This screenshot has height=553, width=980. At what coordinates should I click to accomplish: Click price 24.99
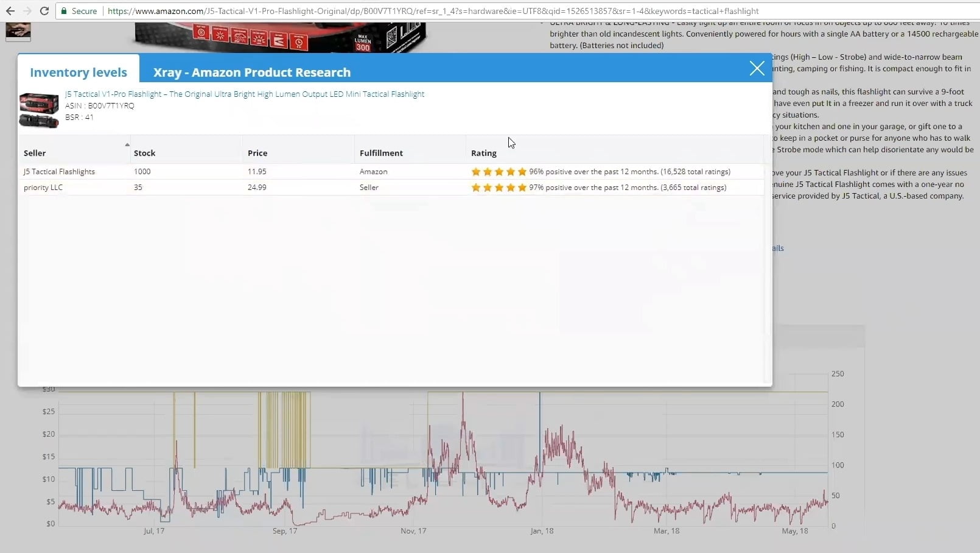(x=257, y=188)
